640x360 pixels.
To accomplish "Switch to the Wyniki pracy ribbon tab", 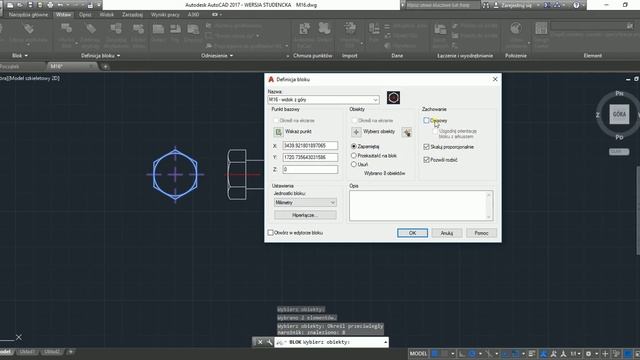I will coord(165,15).
